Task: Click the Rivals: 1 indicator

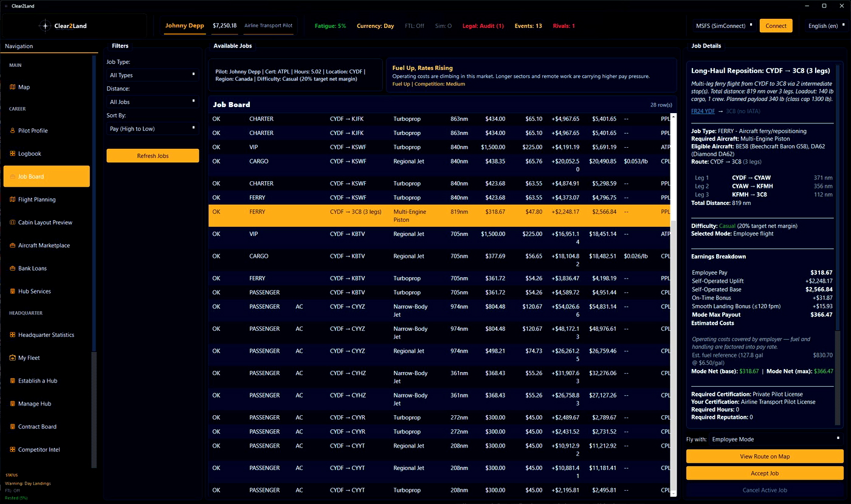Action: click(x=564, y=26)
